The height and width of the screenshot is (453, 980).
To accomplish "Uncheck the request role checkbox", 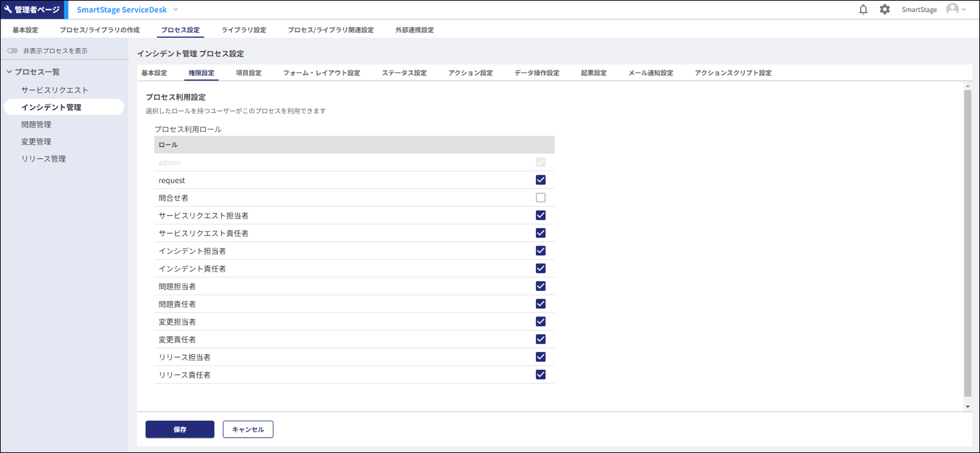I will click(x=540, y=180).
